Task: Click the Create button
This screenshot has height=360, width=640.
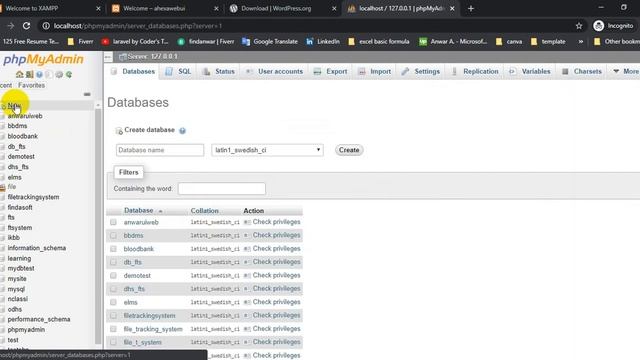Action: (x=349, y=150)
